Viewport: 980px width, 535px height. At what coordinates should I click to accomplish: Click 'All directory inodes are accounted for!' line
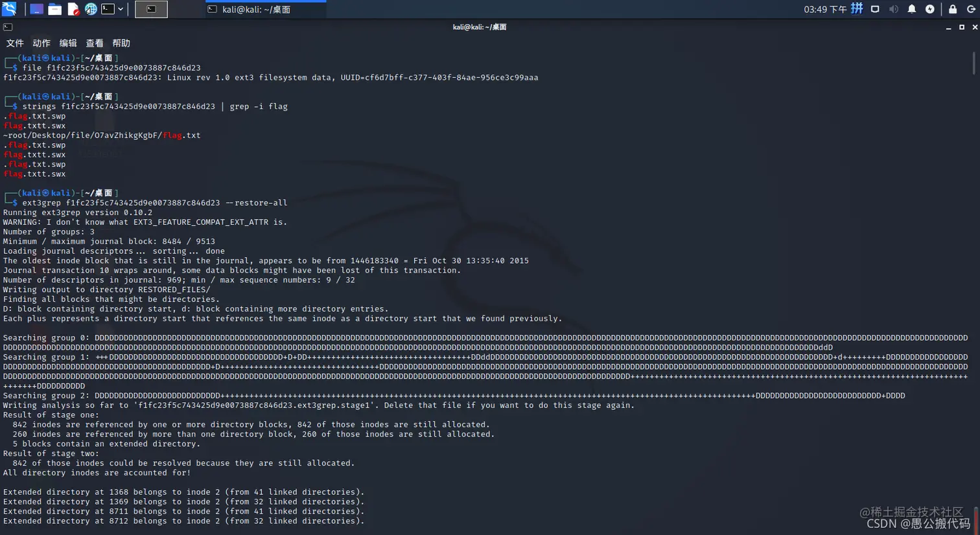pos(97,473)
